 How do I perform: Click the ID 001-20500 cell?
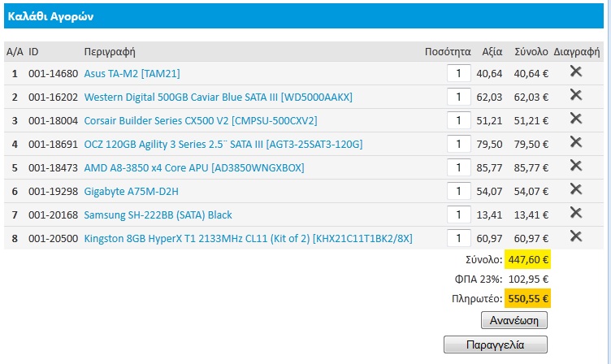click(54, 239)
